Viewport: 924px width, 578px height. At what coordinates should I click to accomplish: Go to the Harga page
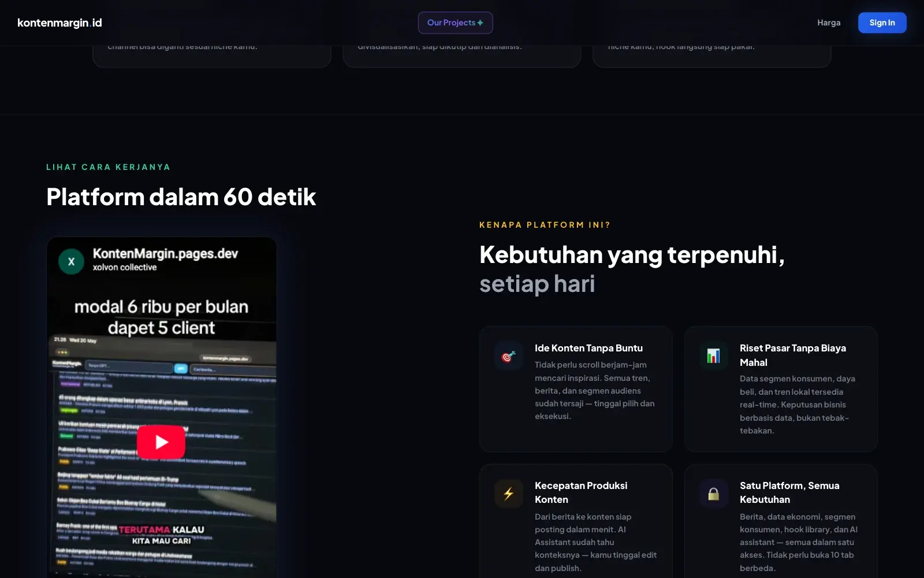click(x=829, y=23)
